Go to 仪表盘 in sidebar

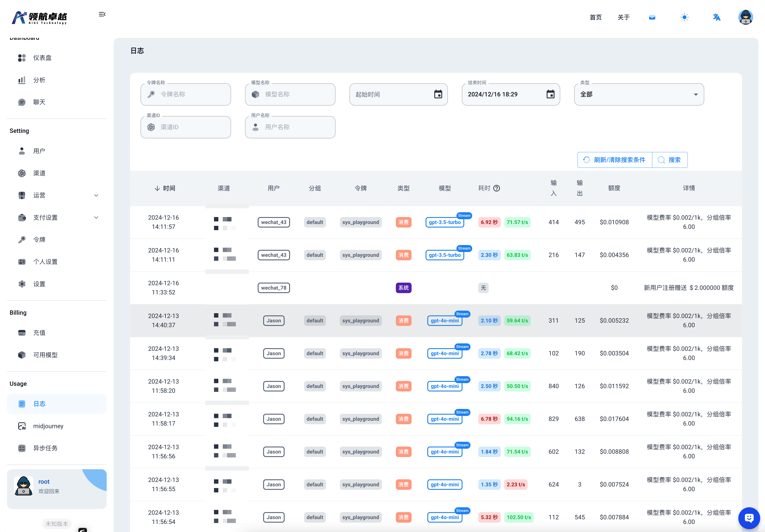click(x=42, y=58)
